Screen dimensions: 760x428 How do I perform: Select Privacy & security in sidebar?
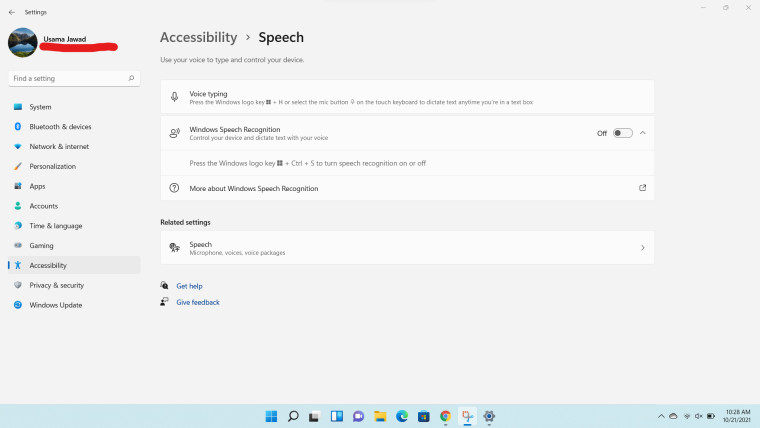pos(74,285)
